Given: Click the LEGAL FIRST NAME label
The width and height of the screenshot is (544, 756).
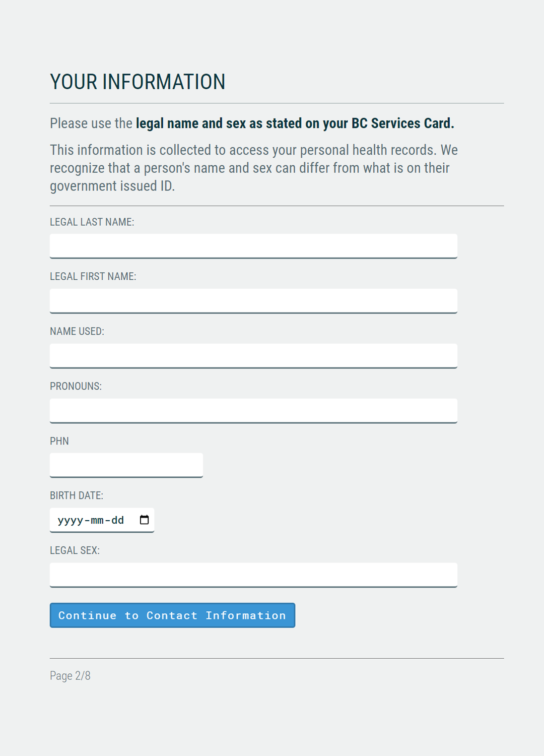Looking at the screenshot, I should (x=93, y=277).
